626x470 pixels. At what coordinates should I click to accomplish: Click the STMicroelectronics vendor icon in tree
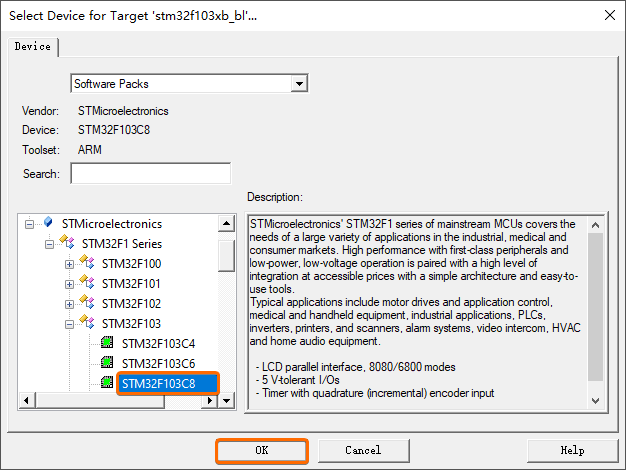(x=48, y=222)
